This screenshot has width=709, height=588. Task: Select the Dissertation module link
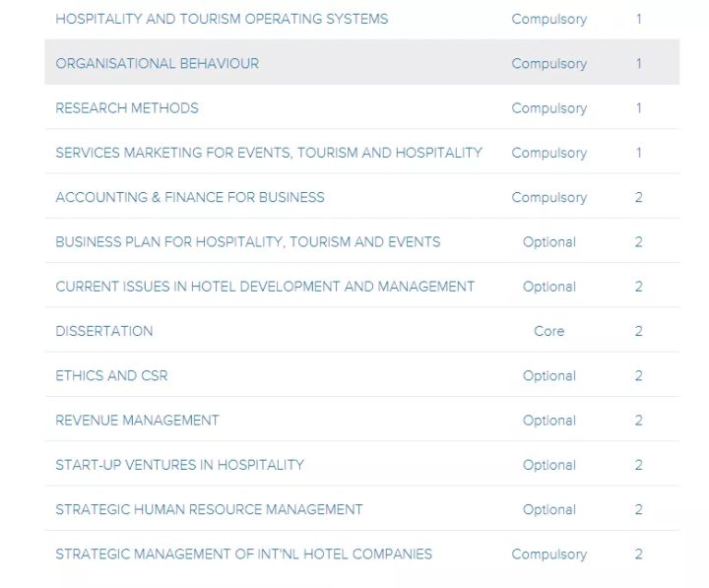104,331
